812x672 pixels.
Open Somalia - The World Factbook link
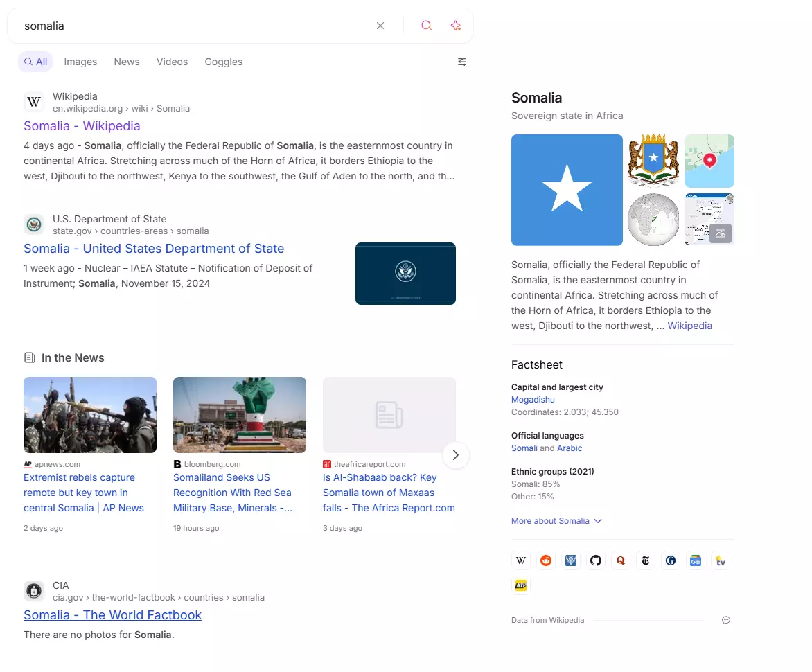(x=112, y=615)
